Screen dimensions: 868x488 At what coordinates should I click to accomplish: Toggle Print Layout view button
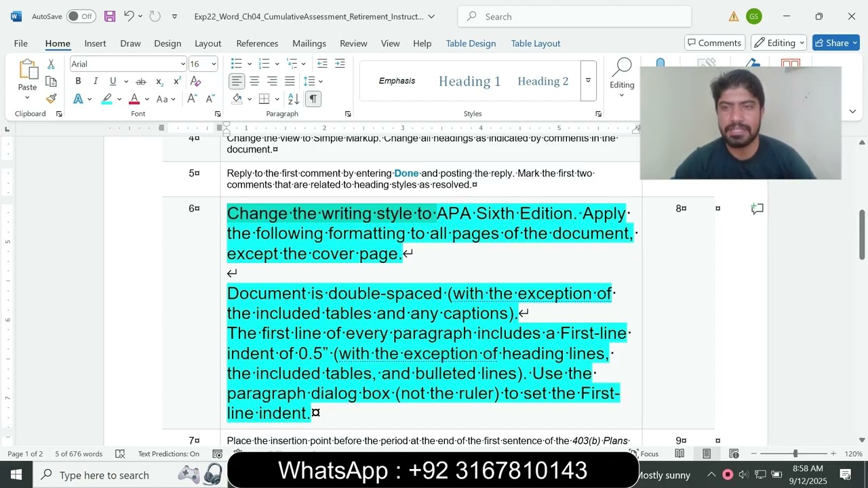click(707, 454)
